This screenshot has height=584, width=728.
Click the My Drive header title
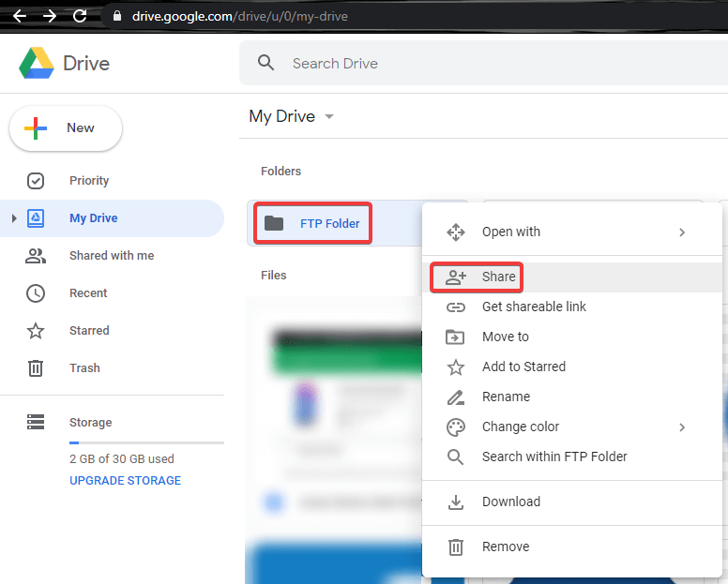(x=281, y=116)
